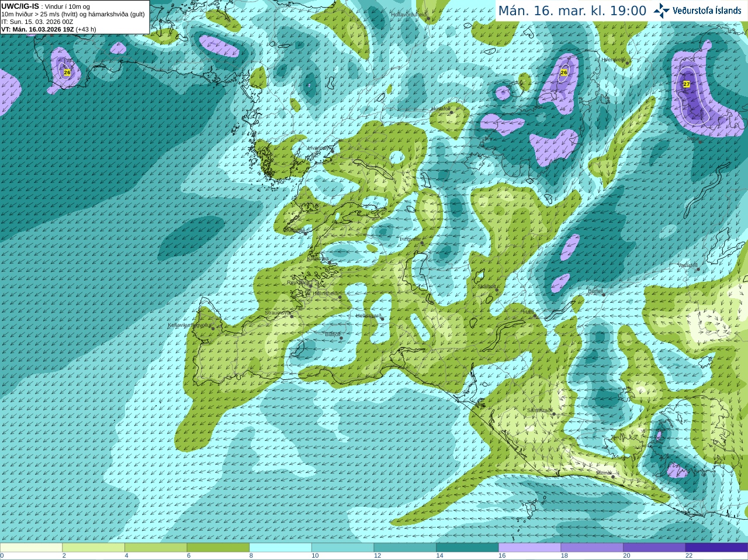
Task: Pick the 16–18 m/s legend swatch
Action: [x=529, y=548]
